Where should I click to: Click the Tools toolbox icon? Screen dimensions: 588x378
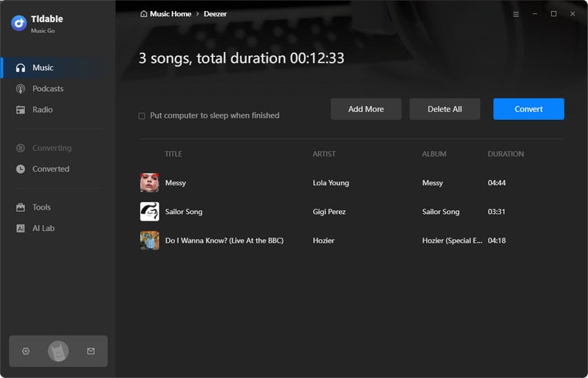21,207
